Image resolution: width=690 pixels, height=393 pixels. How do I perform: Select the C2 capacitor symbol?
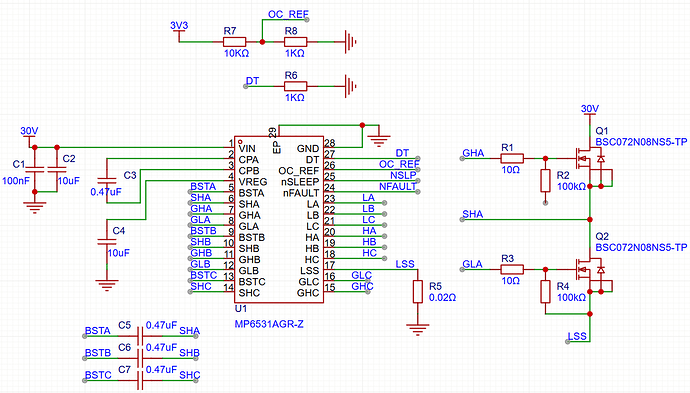57,169
